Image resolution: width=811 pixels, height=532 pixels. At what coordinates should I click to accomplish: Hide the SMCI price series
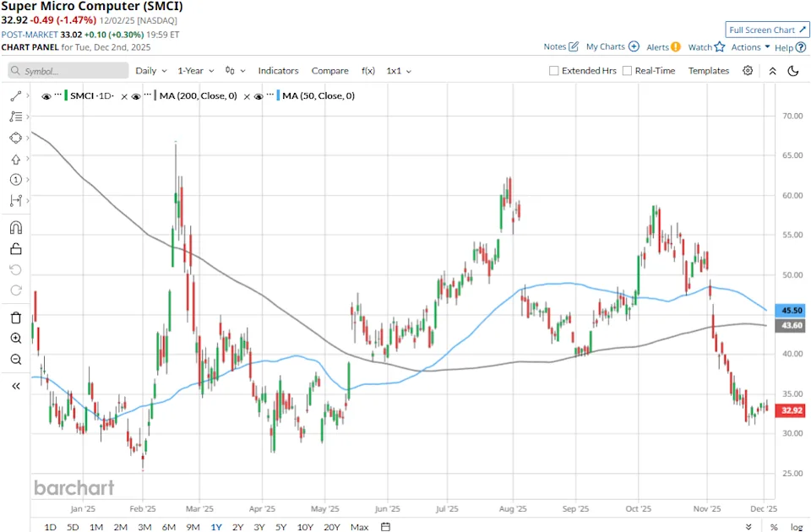coord(48,95)
